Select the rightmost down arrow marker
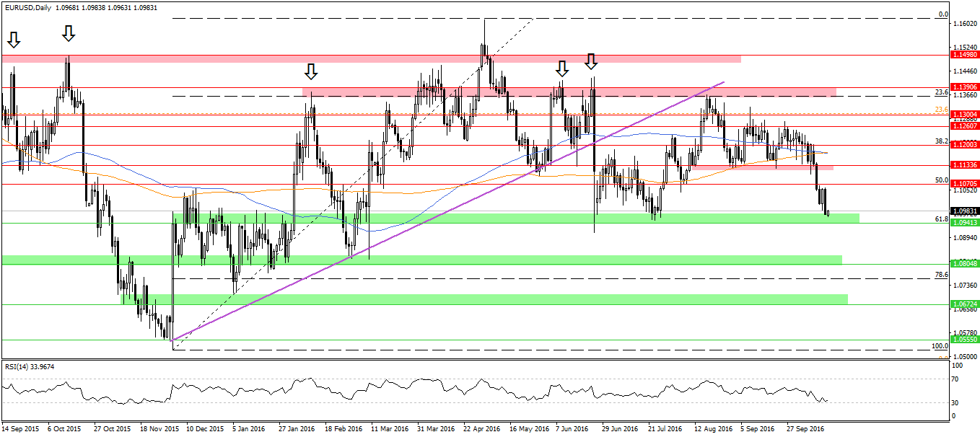This screenshot has height=437, width=980. click(x=590, y=61)
